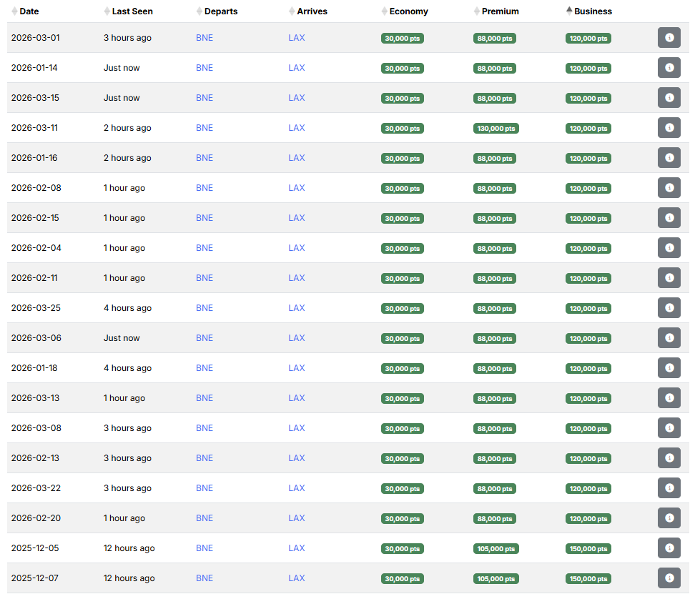Sort by the Premium column header
This screenshot has width=700, height=594.
500,11
